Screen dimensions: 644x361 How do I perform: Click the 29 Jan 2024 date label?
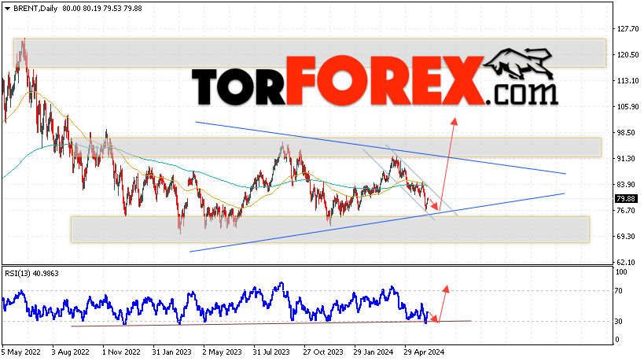pos(374,352)
